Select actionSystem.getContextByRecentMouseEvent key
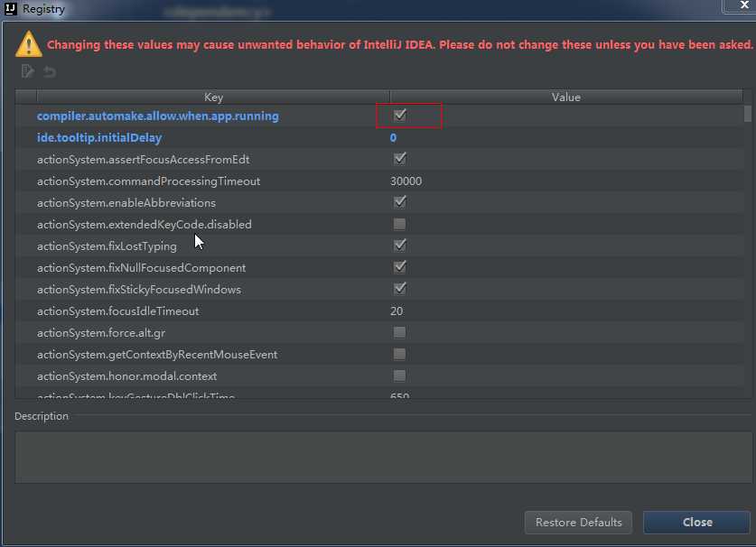The height and width of the screenshot is (547, 756). coord(157,355)
